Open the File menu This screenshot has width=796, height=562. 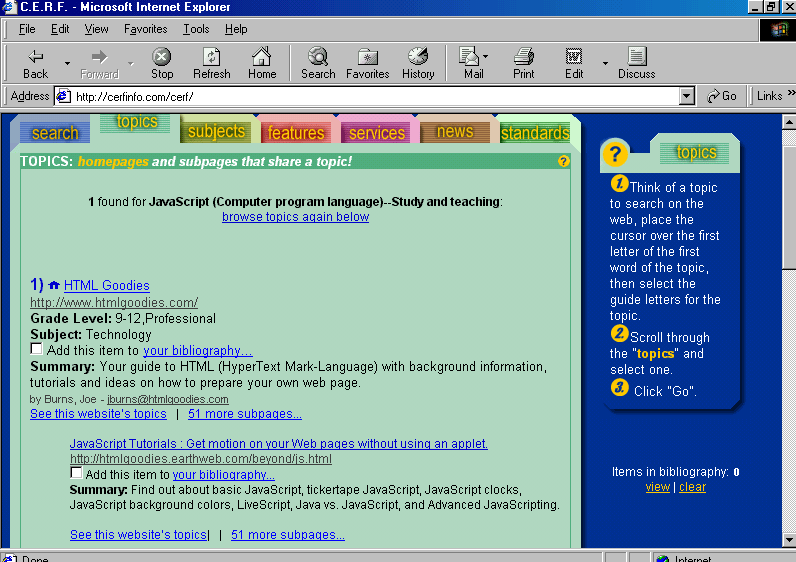coord(27,29)
